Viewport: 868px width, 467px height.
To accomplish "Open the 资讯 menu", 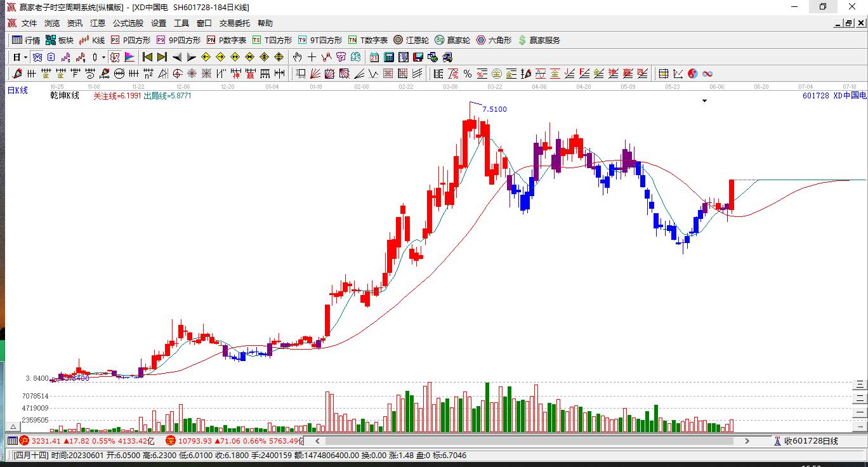I will coord(75,23).
